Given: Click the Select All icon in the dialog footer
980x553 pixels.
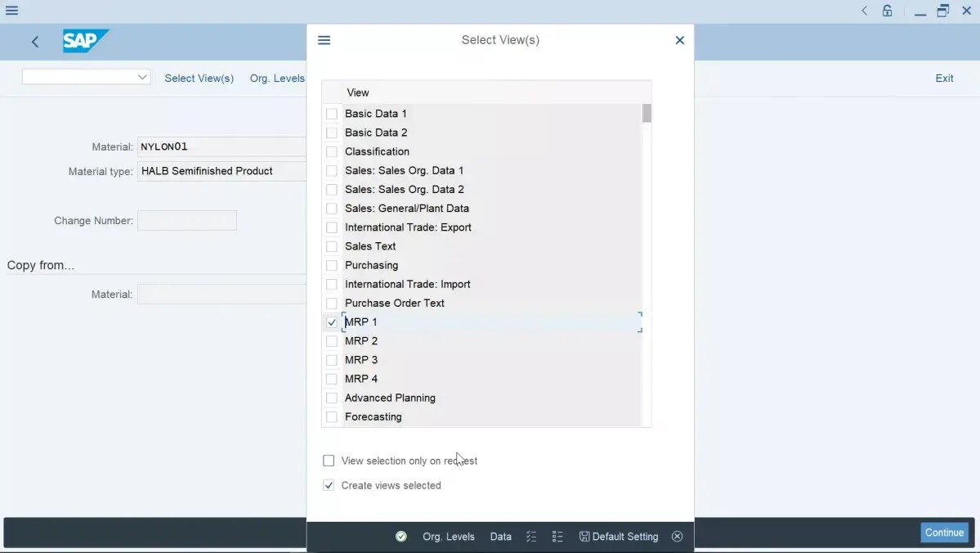Looking at the screenshot, I should pos(531,537).
